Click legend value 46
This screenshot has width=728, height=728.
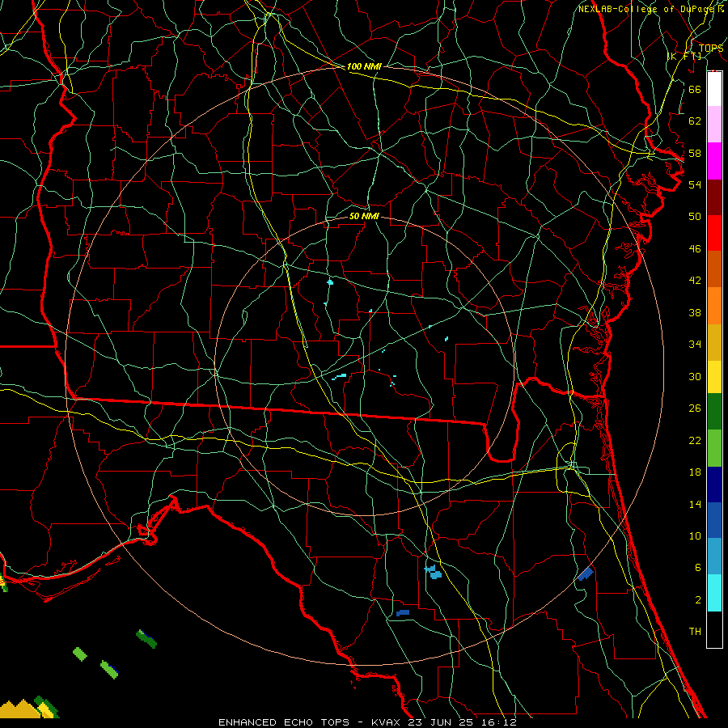[x=695, y=249]
